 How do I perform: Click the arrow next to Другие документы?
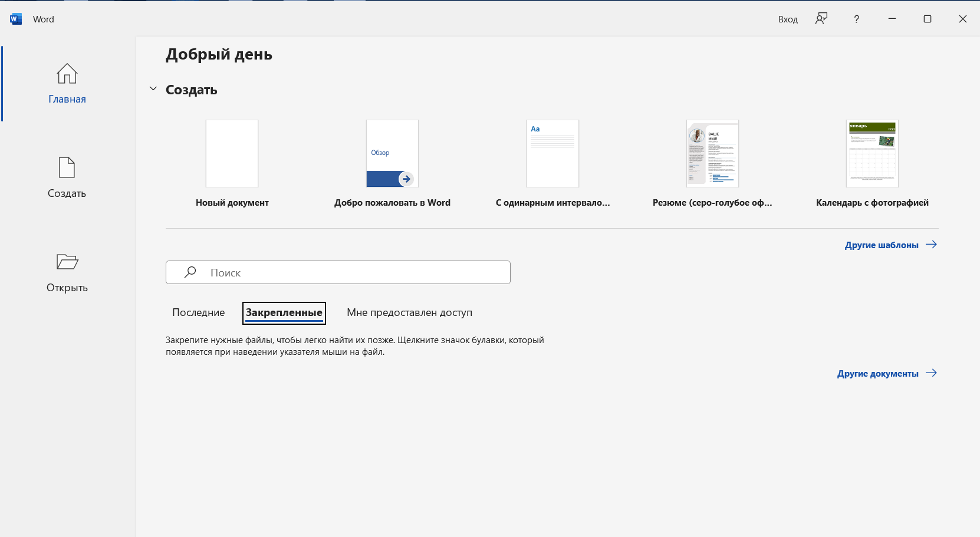pyautogui.click(x=931, y=373)
